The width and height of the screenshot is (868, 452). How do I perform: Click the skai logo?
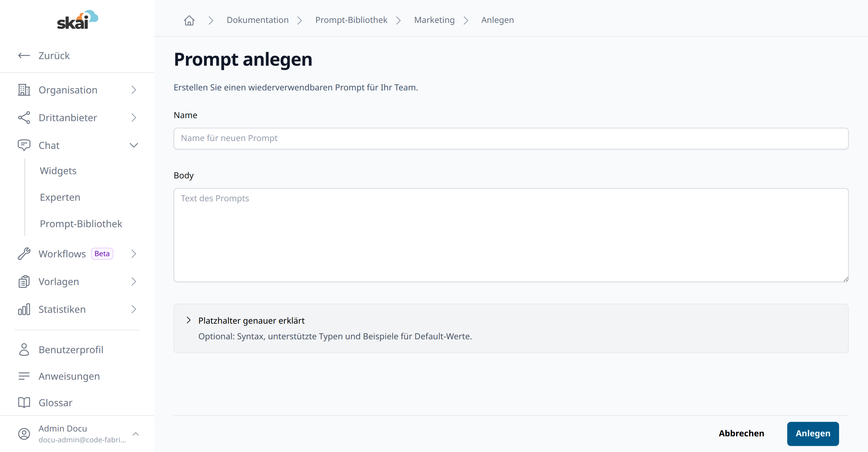[x=77, y=19]
